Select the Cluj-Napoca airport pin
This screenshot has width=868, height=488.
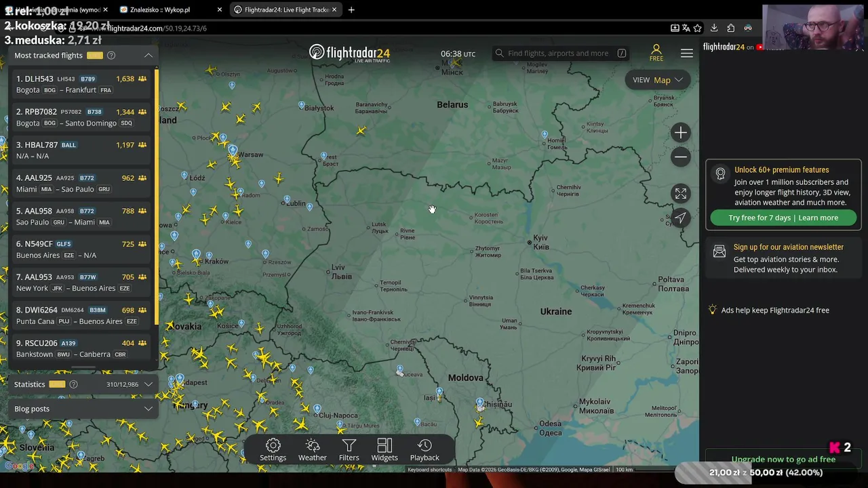coord(317,408)
